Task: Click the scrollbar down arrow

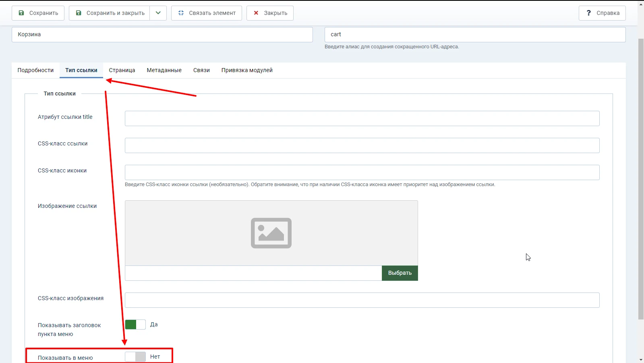Action: point(641,359)
